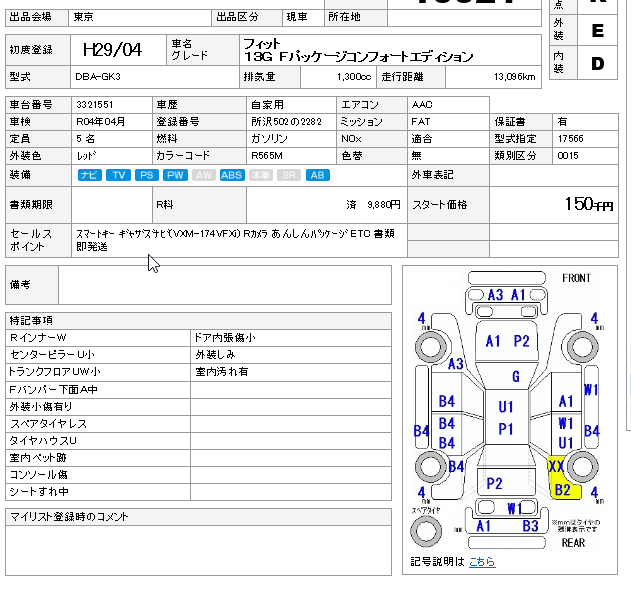Viewport: 631px width, 608px height.
Task: Click the PS power steering badge
Action: [147, 175]
